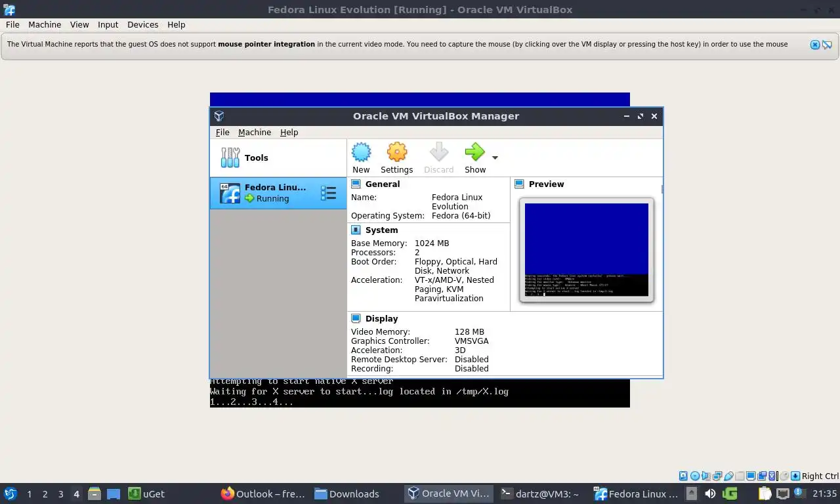Click the notification suppress-message icon

[x=827, y=45]
